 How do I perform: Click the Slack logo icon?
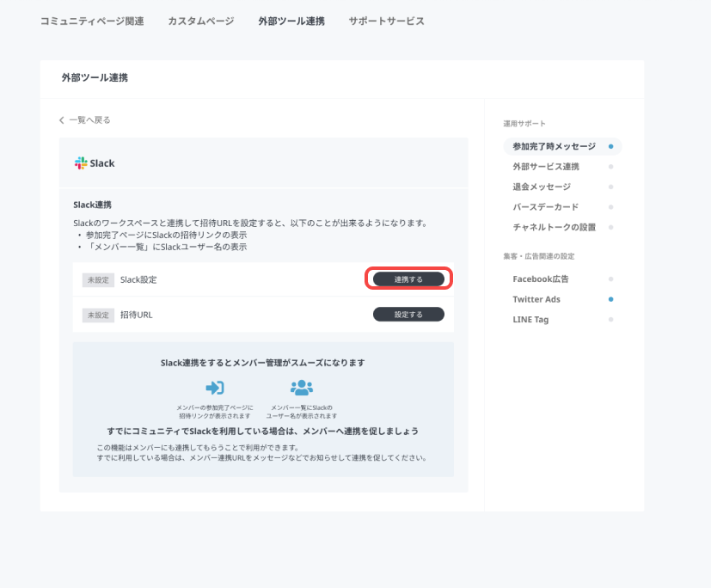click(x=81, y=162)
